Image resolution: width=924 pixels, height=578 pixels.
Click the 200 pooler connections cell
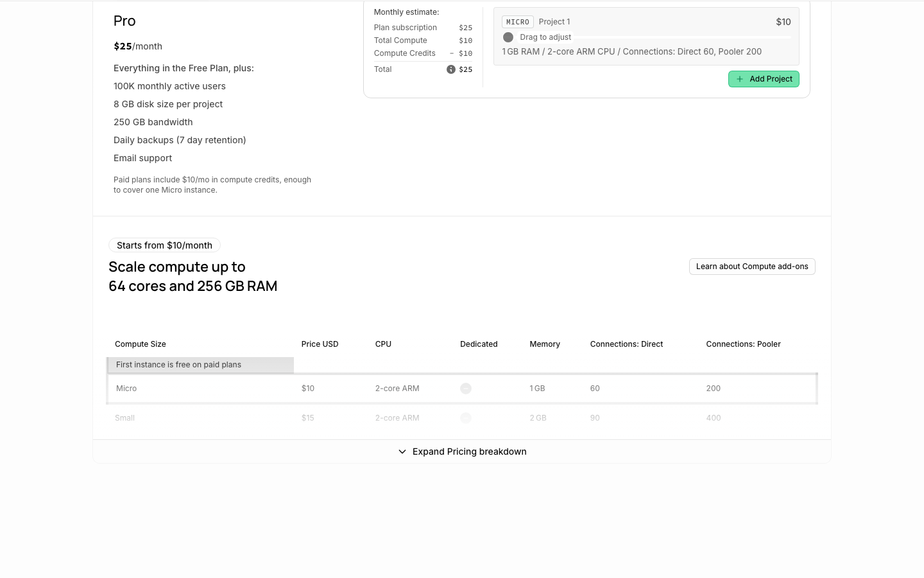tap(714, 389)
